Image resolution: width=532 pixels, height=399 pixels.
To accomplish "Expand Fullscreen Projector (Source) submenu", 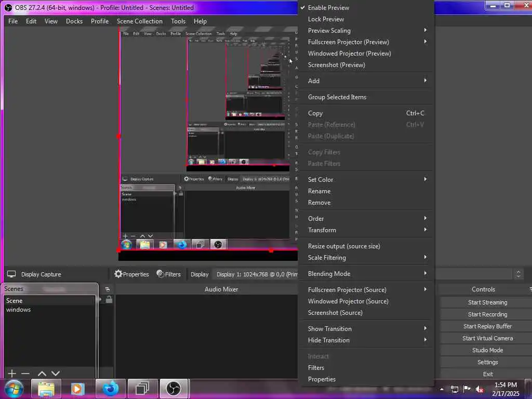I will 366,290.
